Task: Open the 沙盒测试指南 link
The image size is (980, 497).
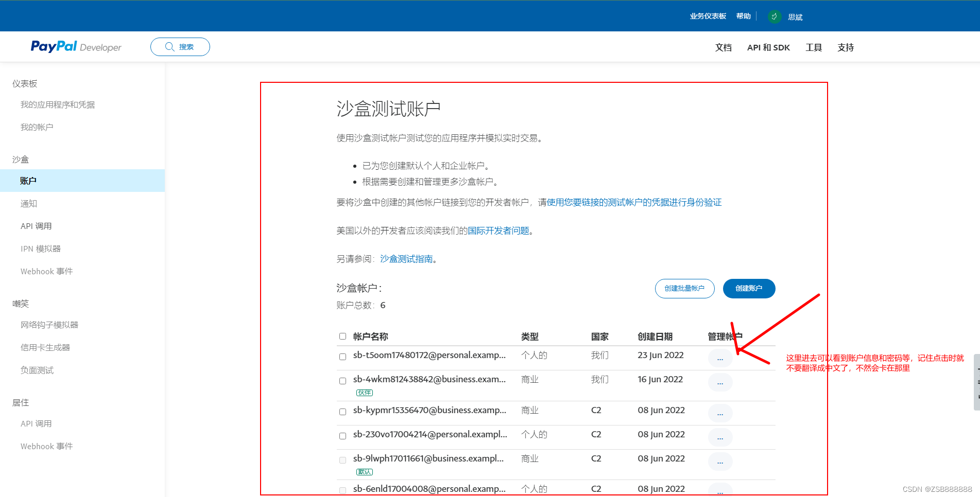Action: tap(407, 258)
